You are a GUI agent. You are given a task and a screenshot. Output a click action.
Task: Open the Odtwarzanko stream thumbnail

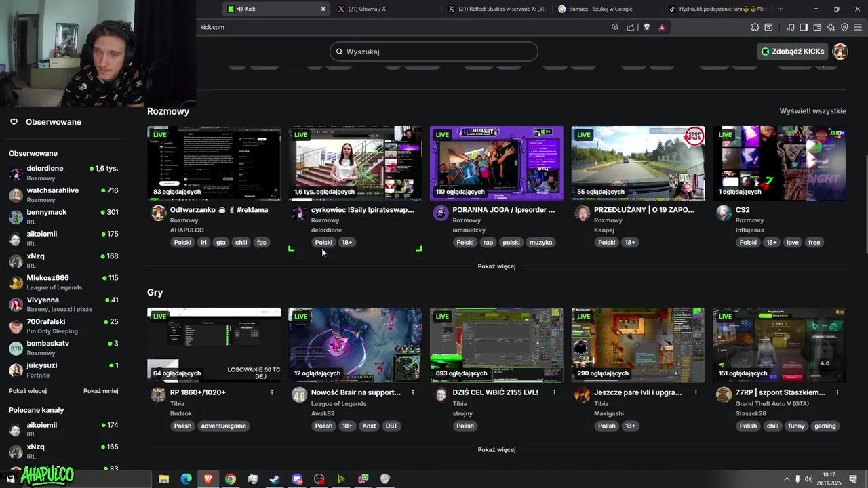[x=214, y=163]
